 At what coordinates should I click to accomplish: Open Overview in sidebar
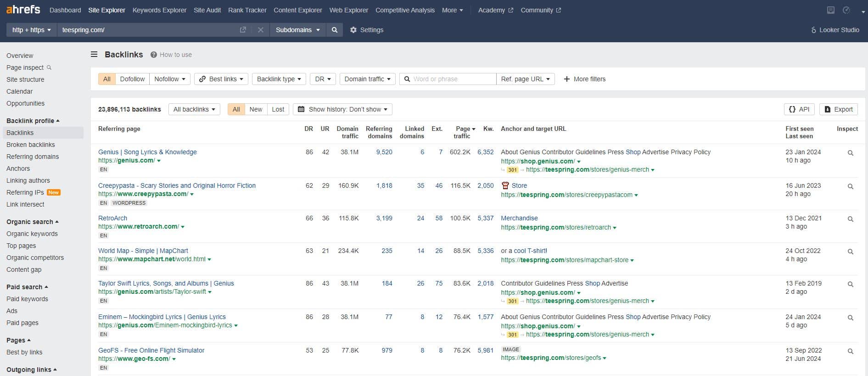20,56
